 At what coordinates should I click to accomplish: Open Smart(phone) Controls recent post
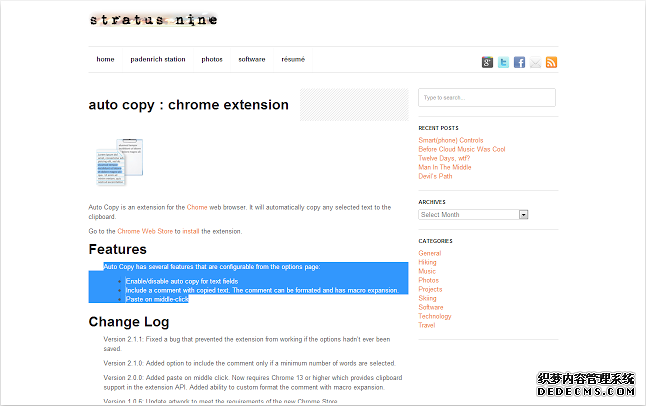(x=451, y=140)
